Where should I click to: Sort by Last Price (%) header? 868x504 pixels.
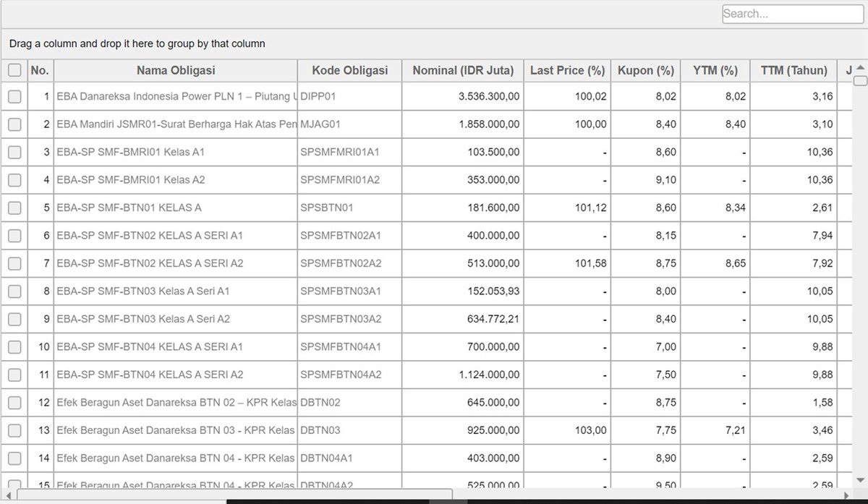pos(568,70)
